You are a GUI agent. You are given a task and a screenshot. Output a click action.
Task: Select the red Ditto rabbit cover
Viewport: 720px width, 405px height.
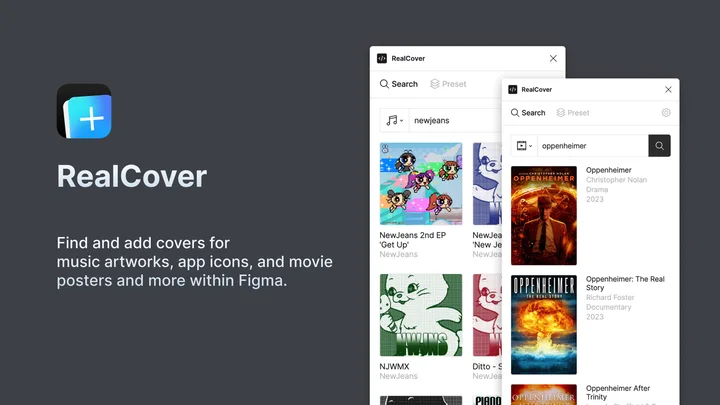click(487, 315)
